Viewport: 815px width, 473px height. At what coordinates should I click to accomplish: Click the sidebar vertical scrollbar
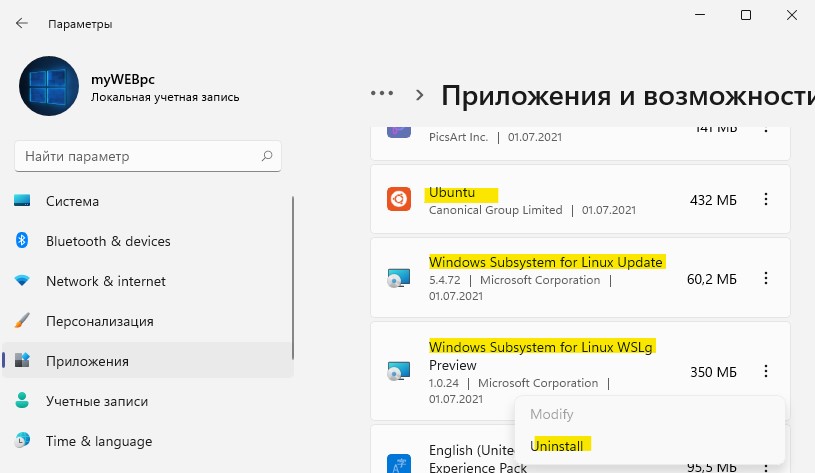293,278
